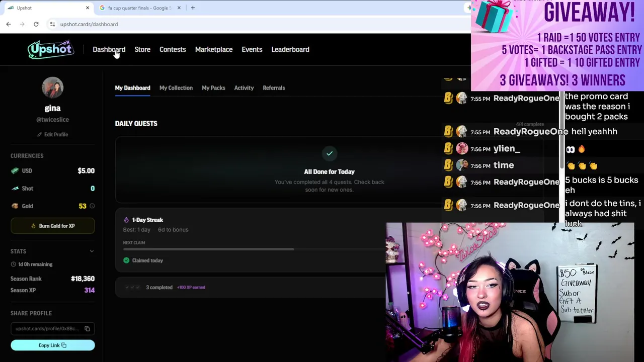Reload the page
644x362 pixels.
[x=36, y=24]
